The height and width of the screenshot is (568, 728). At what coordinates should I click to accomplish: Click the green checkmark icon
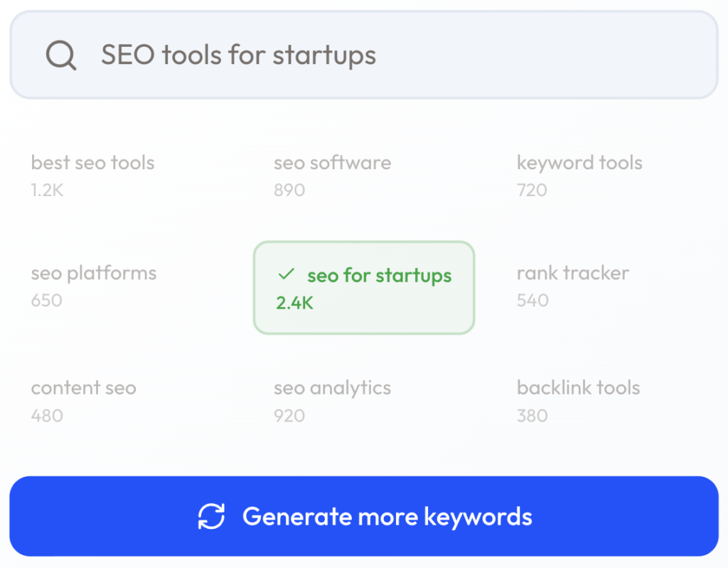pos(287,274)
